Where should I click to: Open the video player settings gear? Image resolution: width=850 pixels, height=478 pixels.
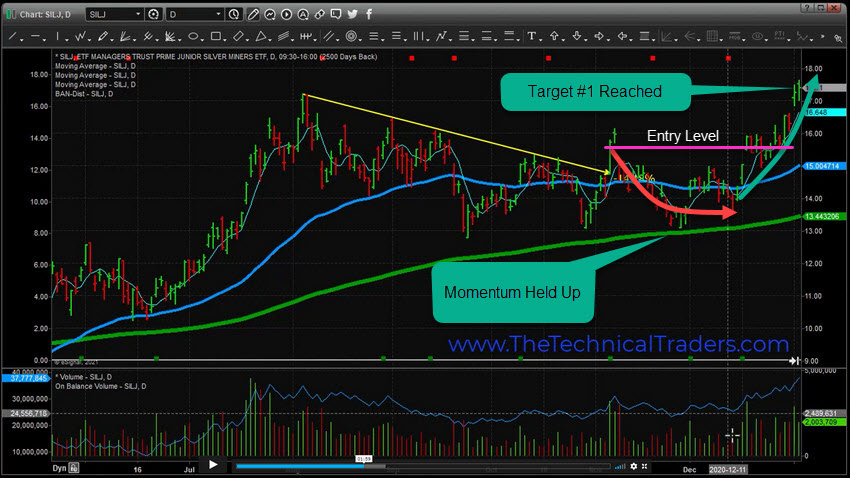(x=633, y=466)
